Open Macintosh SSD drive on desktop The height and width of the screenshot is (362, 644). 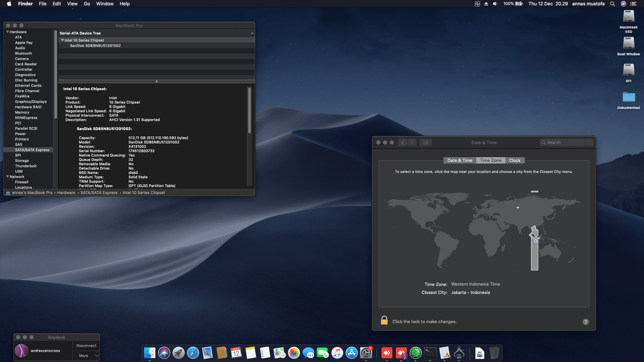tap(628, 17)
